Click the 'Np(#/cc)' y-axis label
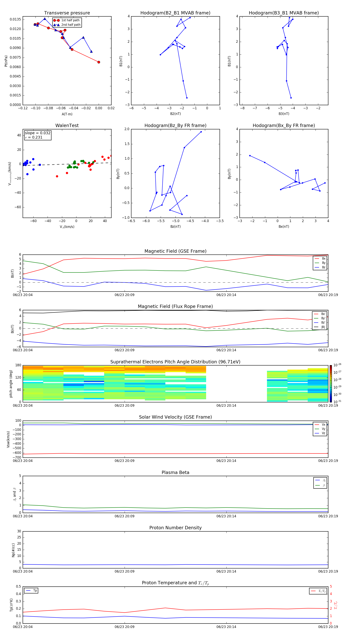Viewport: 351px width, 644px height. click(13, 550)
